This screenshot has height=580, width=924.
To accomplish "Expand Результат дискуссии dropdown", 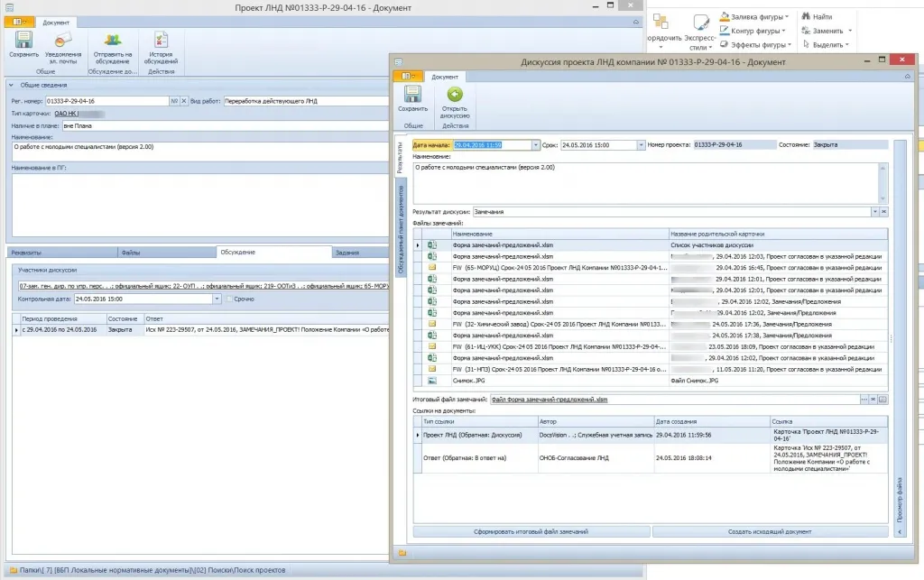I will click(x=874, y=212).
